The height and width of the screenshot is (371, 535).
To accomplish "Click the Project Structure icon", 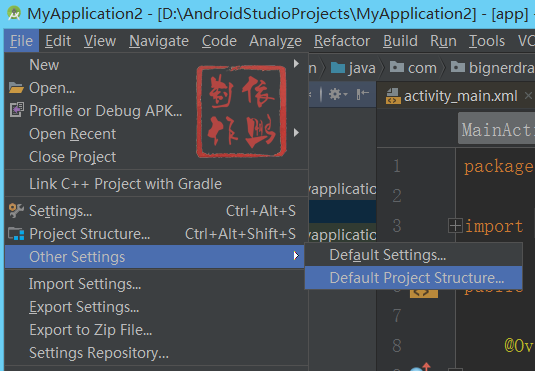I will coord(16,234).
